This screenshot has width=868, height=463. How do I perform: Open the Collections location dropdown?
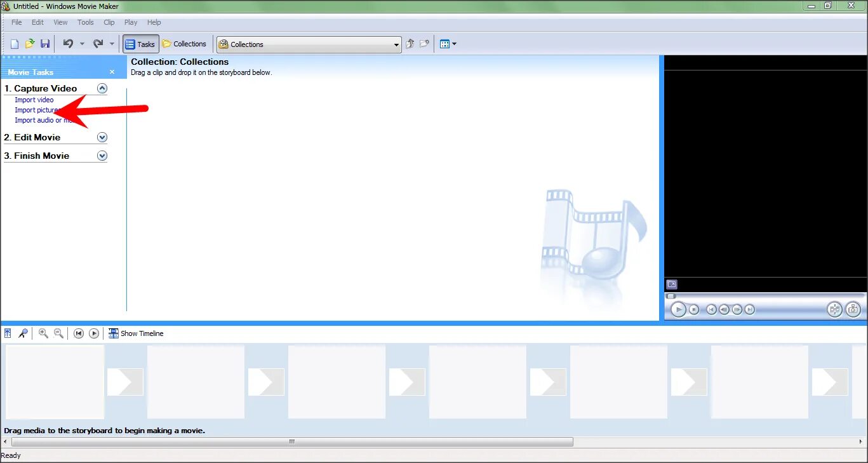[x=396, y=44]
